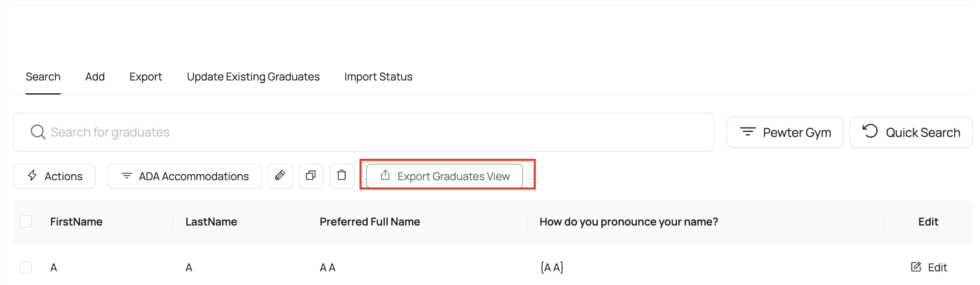Click the Export Graduates View button
The height and width of the screenshot is (285, 980).
click(445, 176)
